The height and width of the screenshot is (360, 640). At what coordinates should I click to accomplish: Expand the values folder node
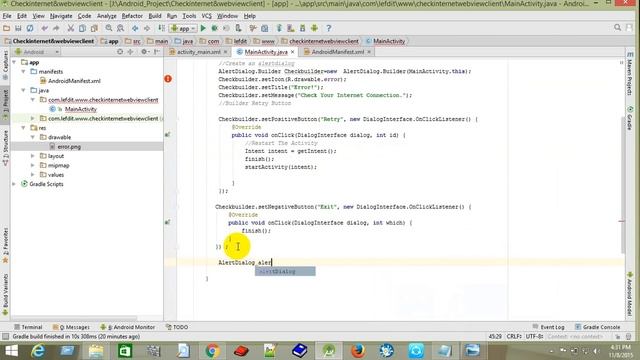33,175
